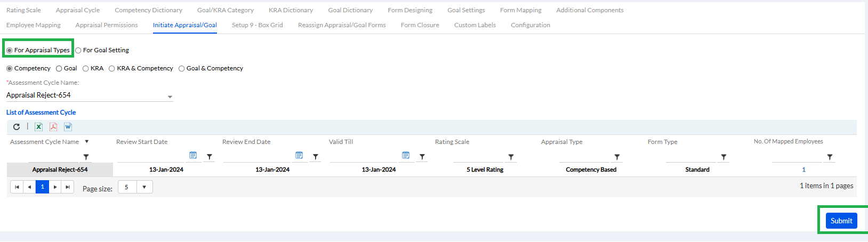The height and width of the screenshot is (242, 868).
Task: Open Review Start Date calendar picker
Action: coord(193,156)
